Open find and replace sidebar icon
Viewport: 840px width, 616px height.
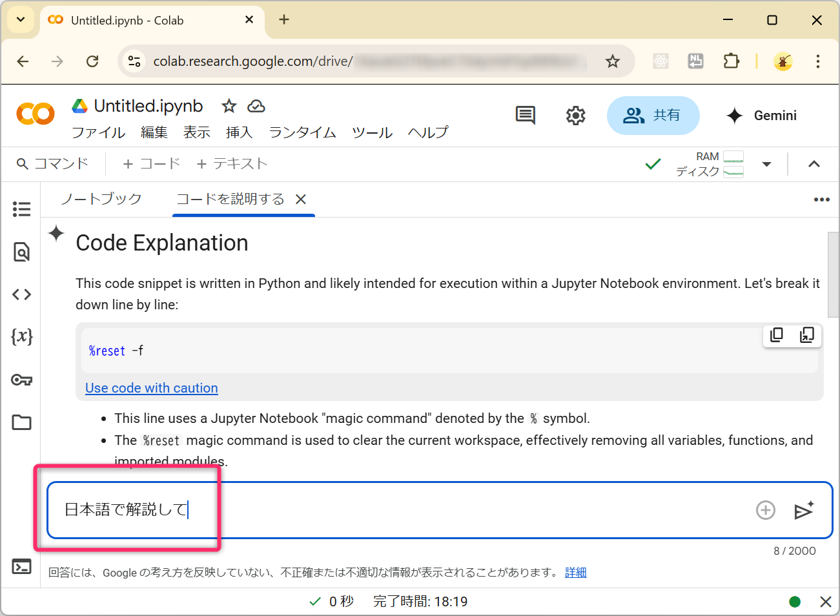tap(21, 252)
